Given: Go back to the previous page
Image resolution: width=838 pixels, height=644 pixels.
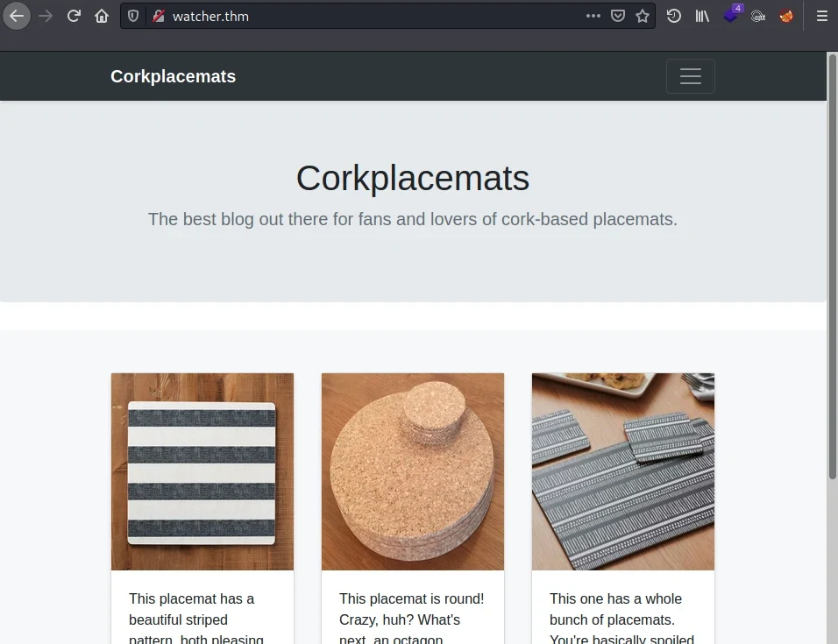Looking at the screenshot, I should (x=17, y=16).
